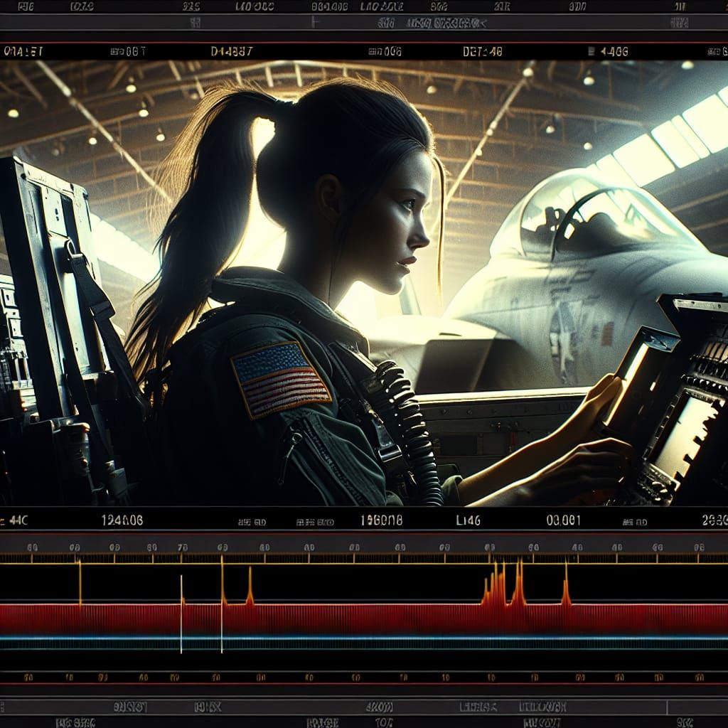Click the tall orange spike at the waveform's far left
The height and width of the screenshot is (728, 728).
pos(80,583)
